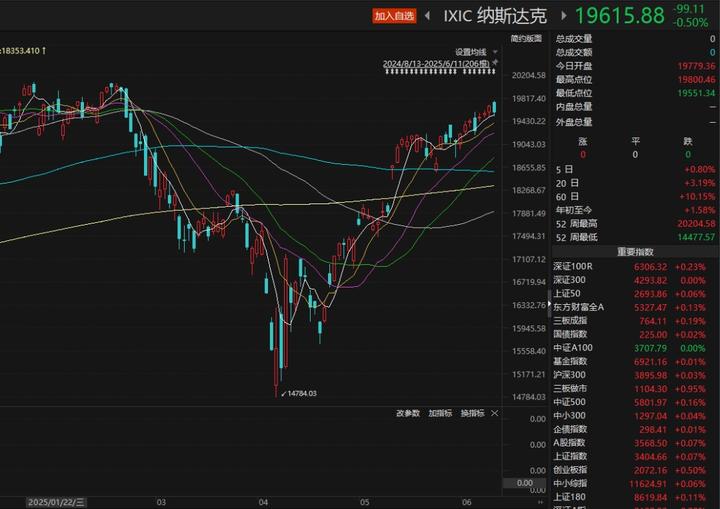720x509 pixels.
Task: Click the 重要指数 section header
Action: [635, 252]
